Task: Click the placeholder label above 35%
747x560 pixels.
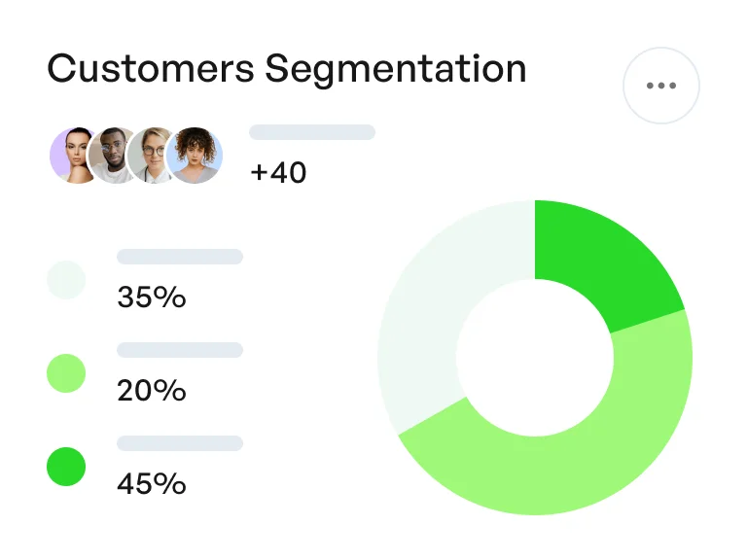Action: pyautogui.click(x=180, y=257)
